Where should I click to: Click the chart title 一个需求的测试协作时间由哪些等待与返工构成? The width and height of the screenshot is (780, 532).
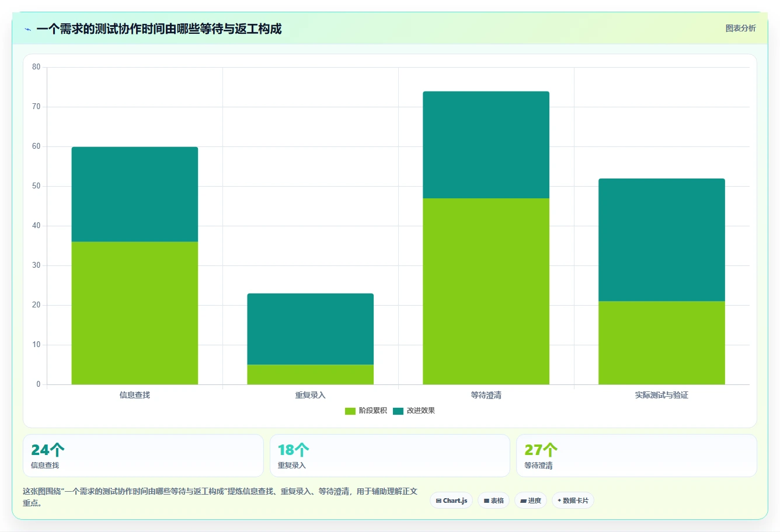pos(159,29)
